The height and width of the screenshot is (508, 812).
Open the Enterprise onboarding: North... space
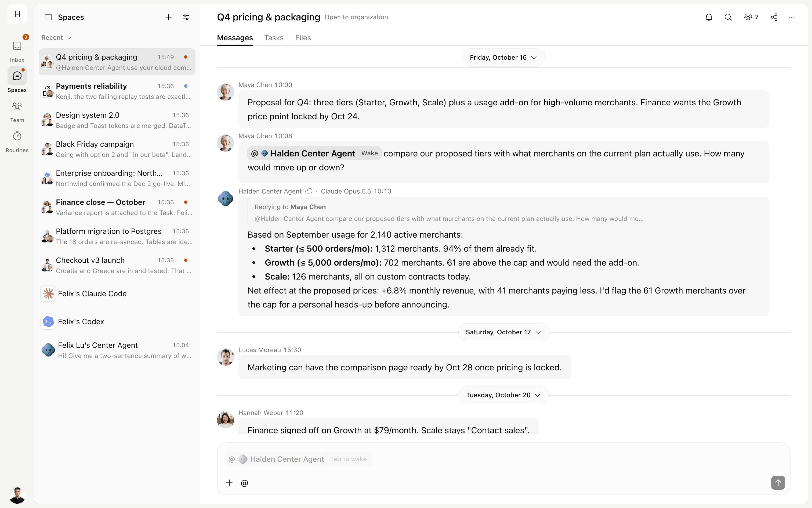click(117, 178)
